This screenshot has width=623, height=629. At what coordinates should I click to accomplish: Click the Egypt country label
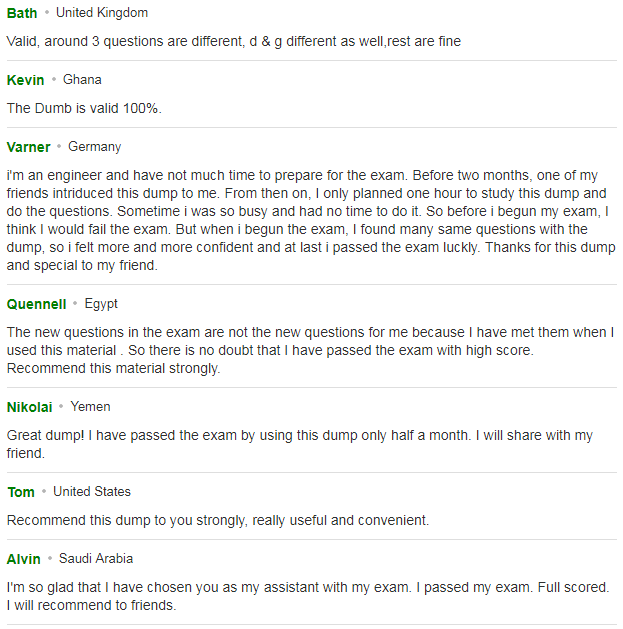[101, 304]
